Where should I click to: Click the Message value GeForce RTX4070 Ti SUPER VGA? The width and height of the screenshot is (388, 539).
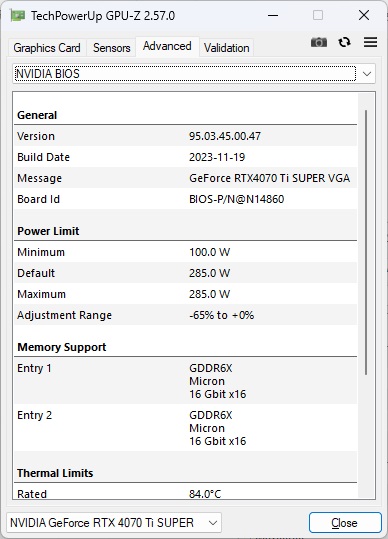(x=269, y=178)
